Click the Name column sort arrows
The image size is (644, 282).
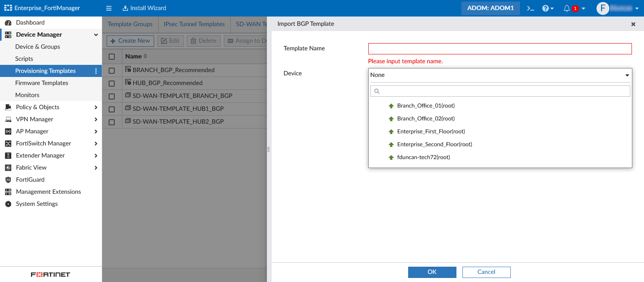[145, 56]
